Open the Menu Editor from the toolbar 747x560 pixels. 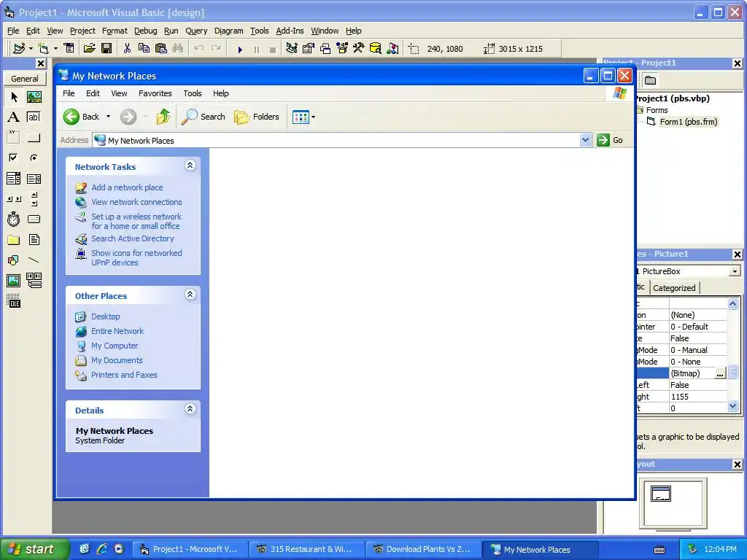[x=69, y=49]
